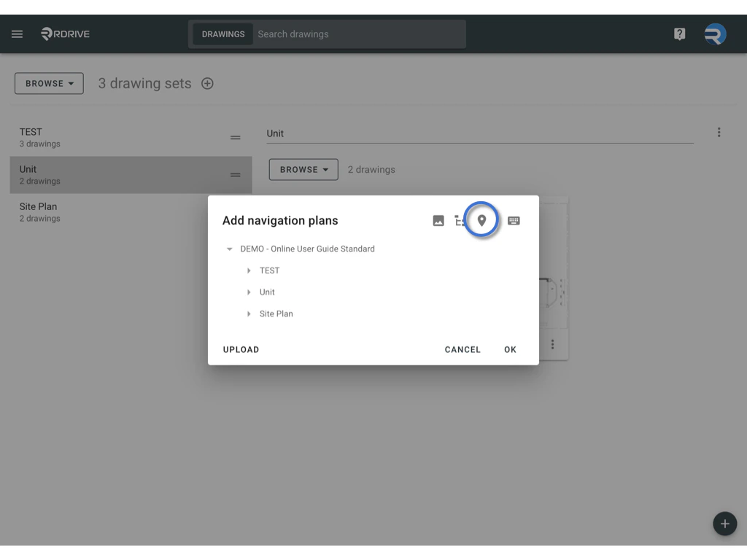
Task: Open the hamburger navigation menu
Action: pos(17,34)
